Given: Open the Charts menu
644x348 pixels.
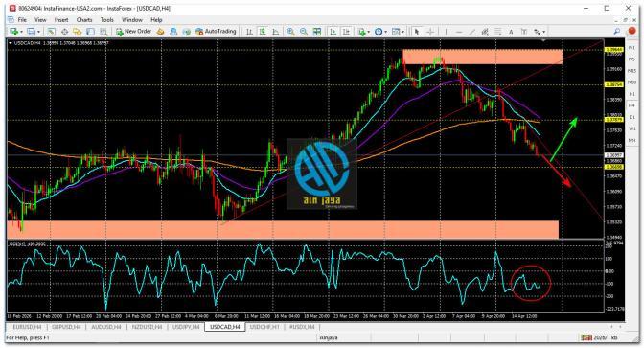Looking at the screenshot, I should point(84,20).
